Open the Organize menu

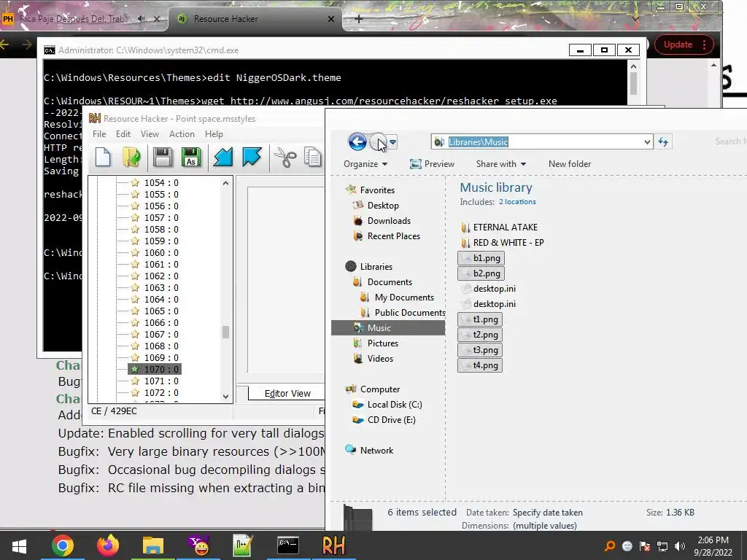pyautogui.click(x=365, y=164)
